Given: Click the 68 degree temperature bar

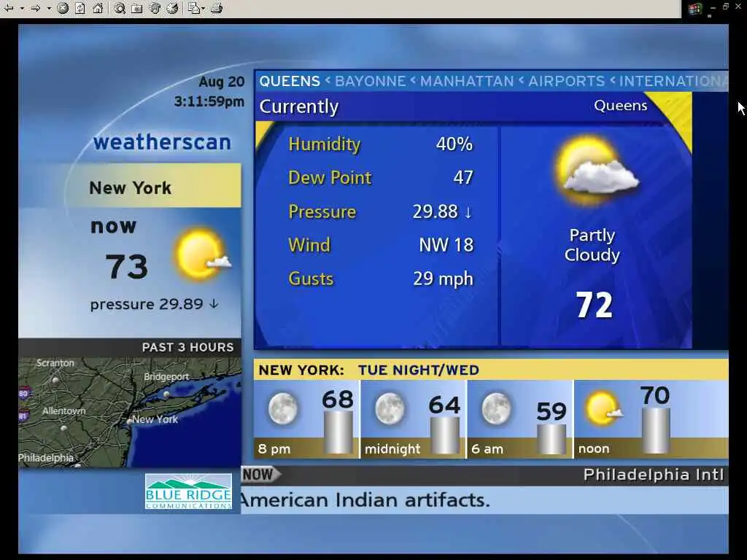Looking at the screenshot, I should coord(338,432).
